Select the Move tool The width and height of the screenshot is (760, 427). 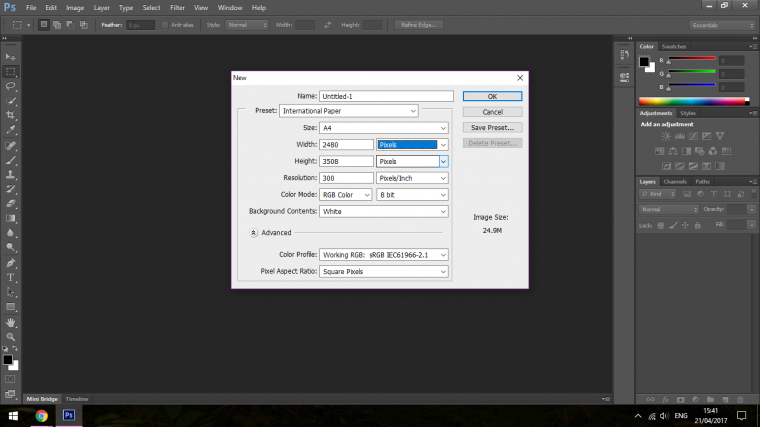[x=11, y=57]
